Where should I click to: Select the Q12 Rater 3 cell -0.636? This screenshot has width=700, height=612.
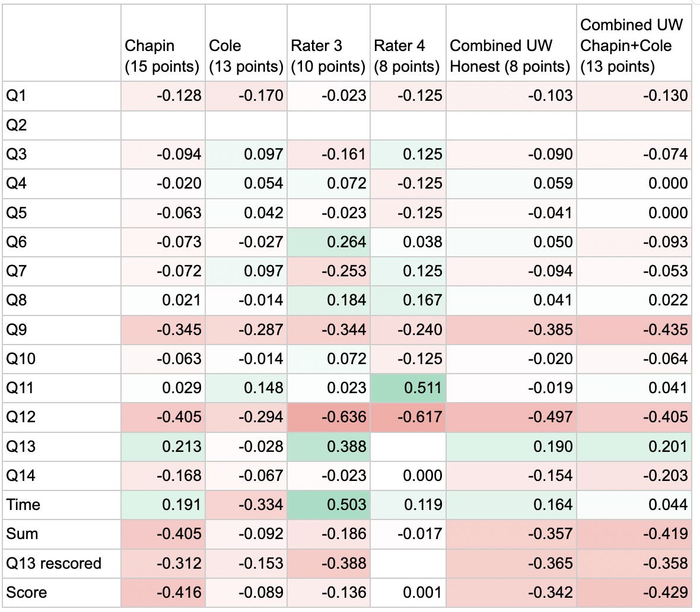(x=329, y=417)
